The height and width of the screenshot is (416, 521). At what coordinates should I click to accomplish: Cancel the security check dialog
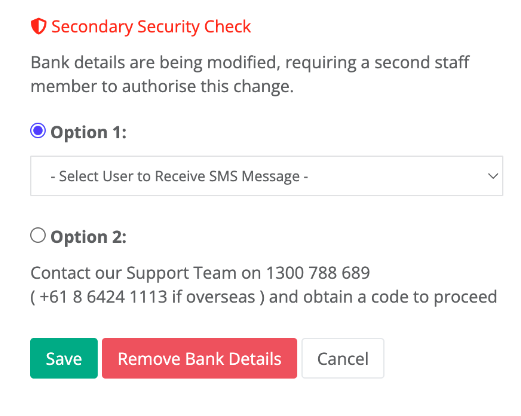pos(343,358)
